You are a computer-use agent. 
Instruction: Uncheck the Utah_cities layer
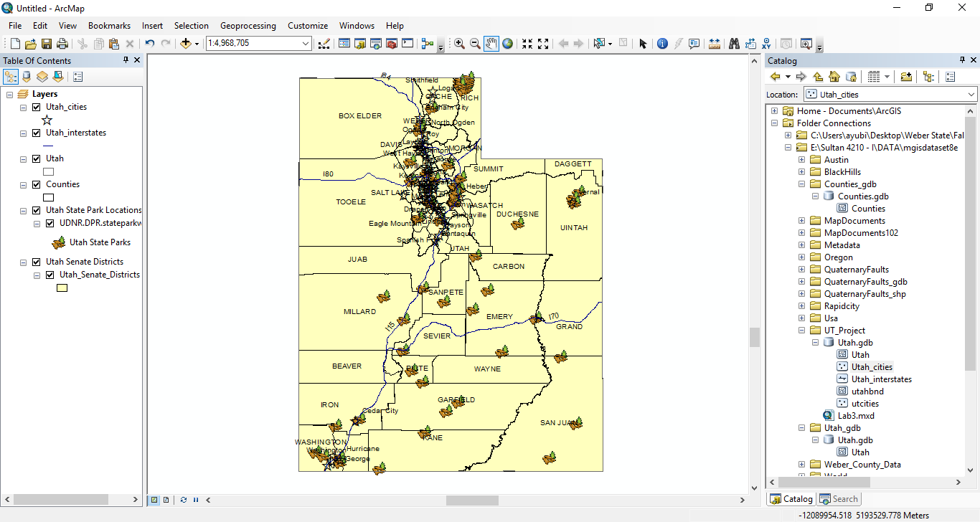pyautogui.click(x=37, y=107)
